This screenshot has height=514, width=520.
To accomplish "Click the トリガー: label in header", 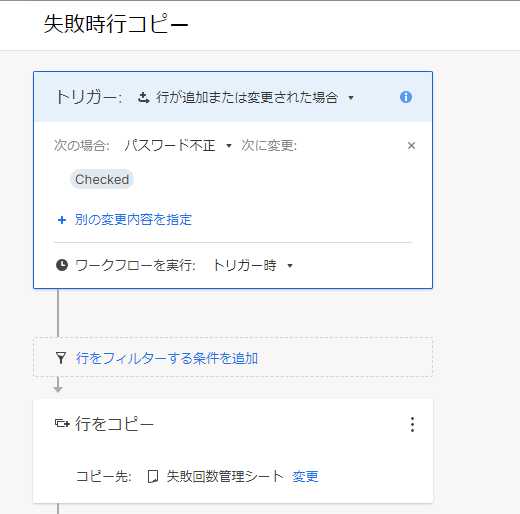I will pos(89,97).
